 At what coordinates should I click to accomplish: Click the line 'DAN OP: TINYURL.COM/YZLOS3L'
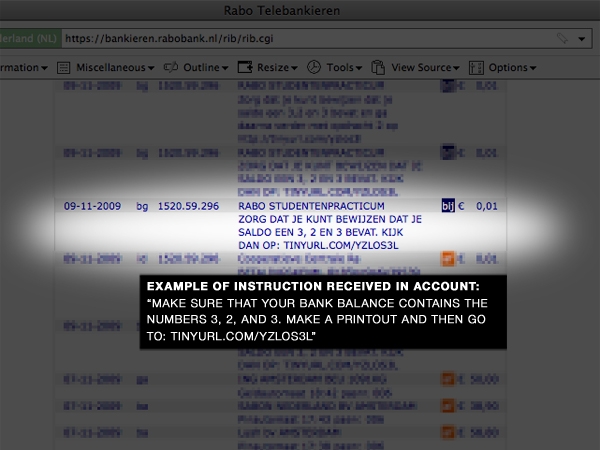click(x=318, y=245)
